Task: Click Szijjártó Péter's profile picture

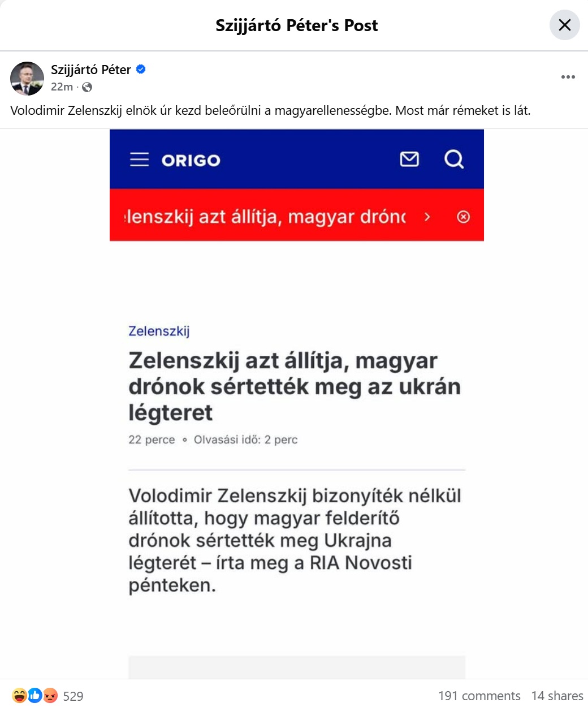Action: pyautogui.click(x=27, y=78)
